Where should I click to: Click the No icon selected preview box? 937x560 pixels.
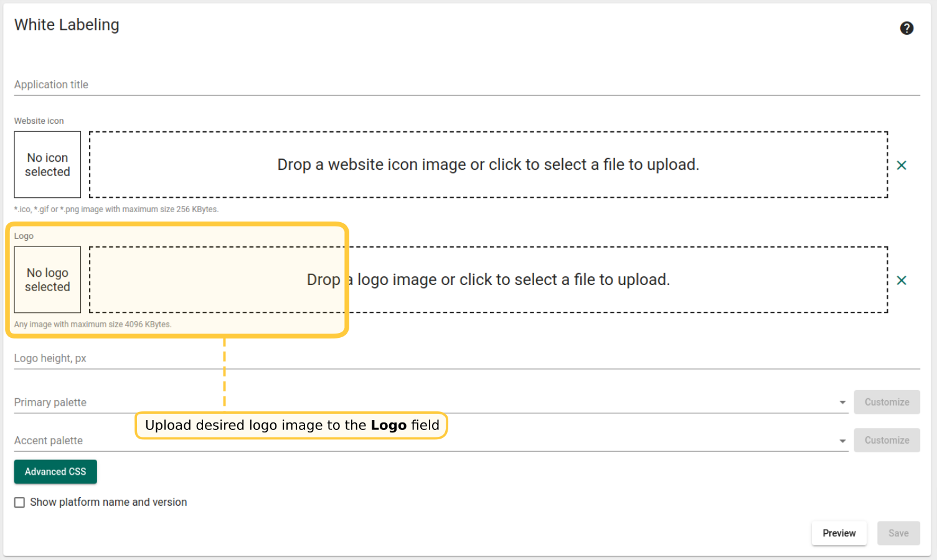pos(47,165)
